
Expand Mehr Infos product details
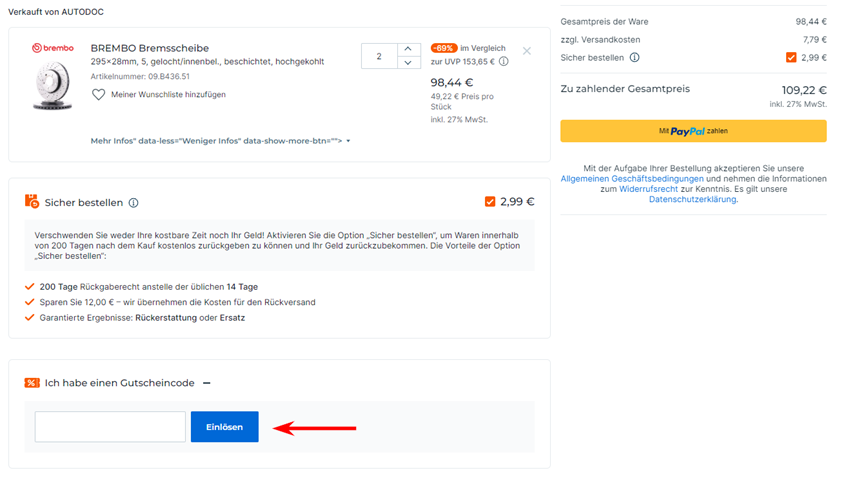221,141
